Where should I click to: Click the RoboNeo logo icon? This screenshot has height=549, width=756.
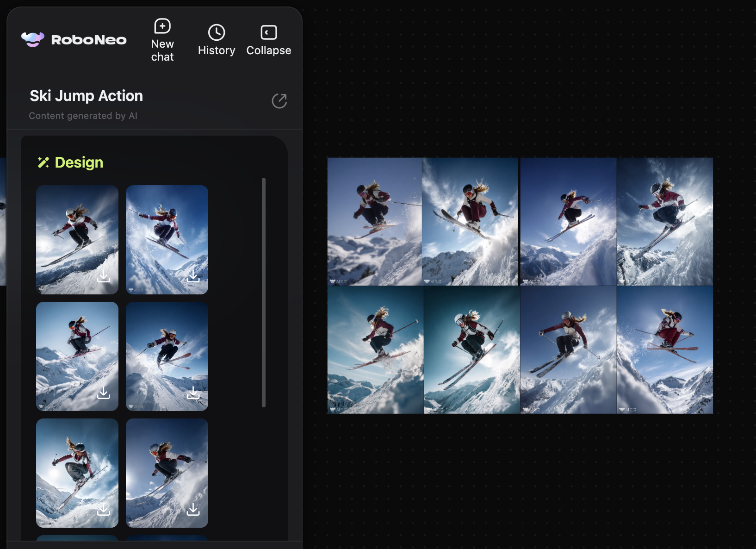[33, 40]
